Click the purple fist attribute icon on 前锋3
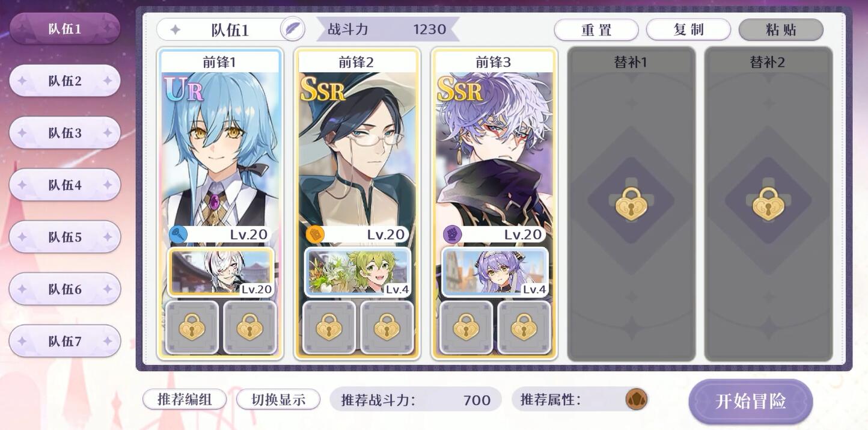This screenshot has width=868, height=430. tap(452, 235)
